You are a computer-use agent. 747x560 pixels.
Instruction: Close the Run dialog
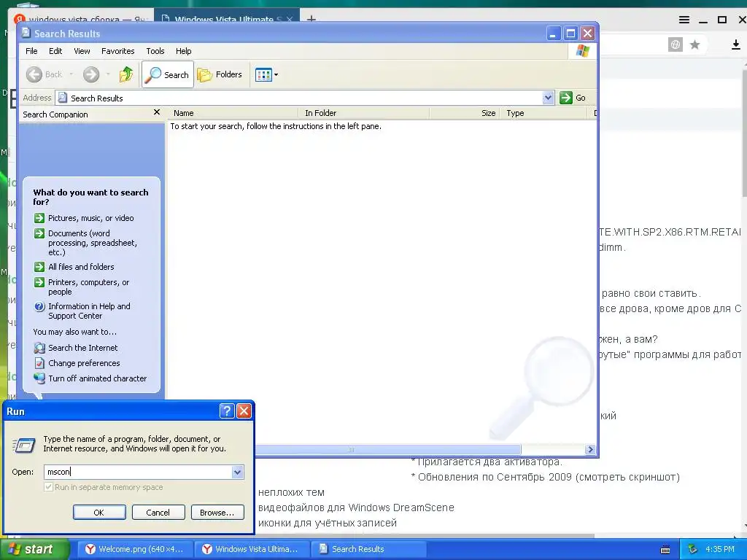coord(244,411)
